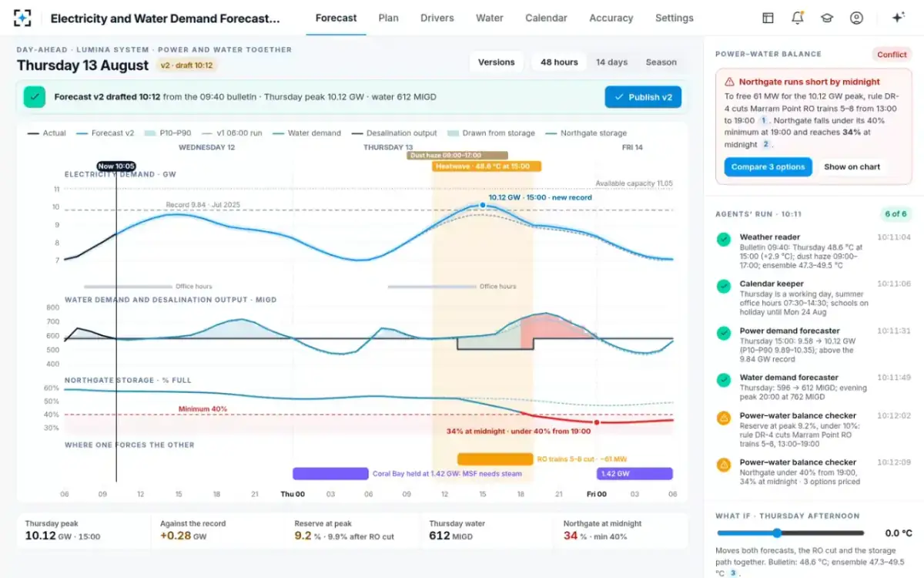This screenshot has height=578, width=924.
Task: Click the Northgate at midnight 34% card
Action: [x=621, y=529]
